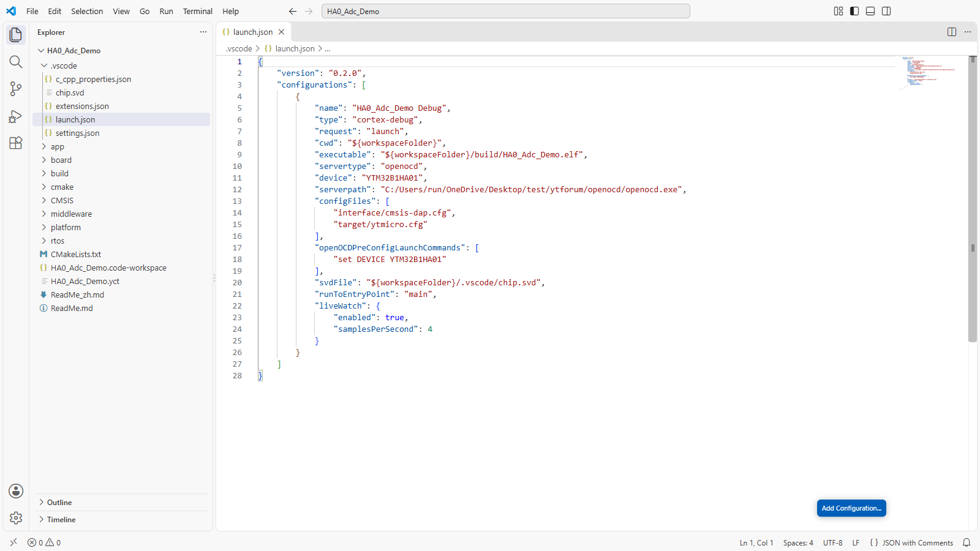The width and height of the screenshot is (980, 551).
Task: Open the File menu
Action: coord(32,11)
